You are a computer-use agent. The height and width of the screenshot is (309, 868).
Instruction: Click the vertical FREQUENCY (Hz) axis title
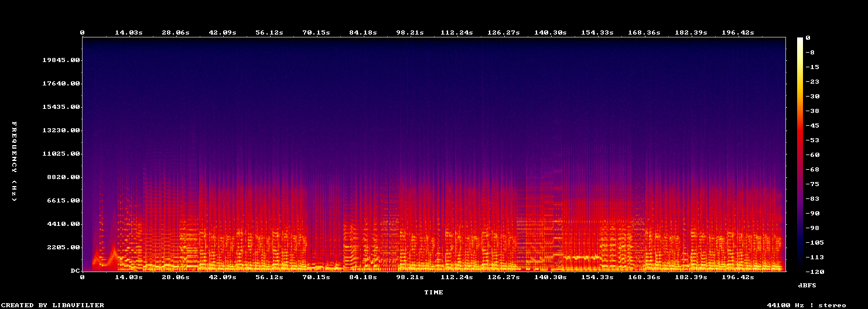click(x=14, y=162)
